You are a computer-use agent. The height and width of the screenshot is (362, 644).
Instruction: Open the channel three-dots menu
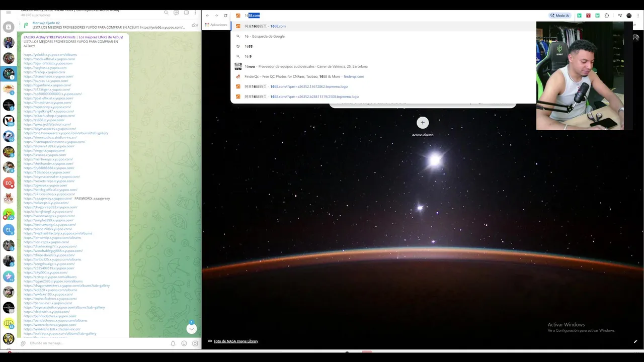195,12
